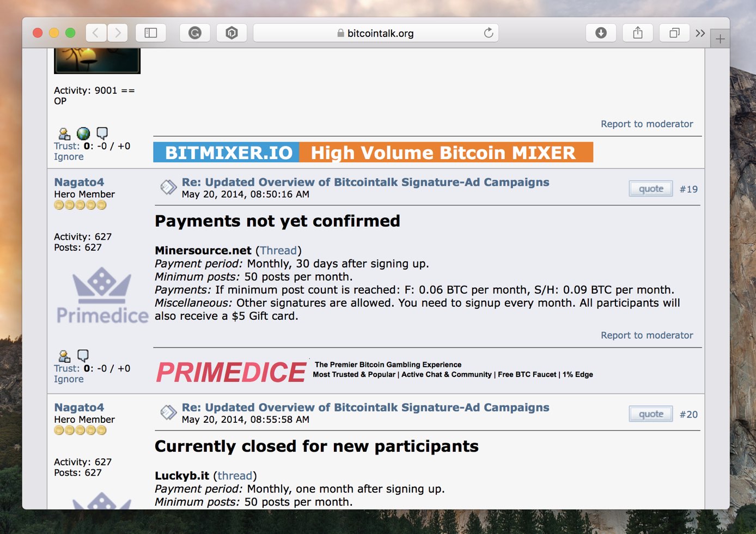Report the post above BITMIXER banner to moderator
This screenshot has height=534, width=756.
tap(647, 124)
